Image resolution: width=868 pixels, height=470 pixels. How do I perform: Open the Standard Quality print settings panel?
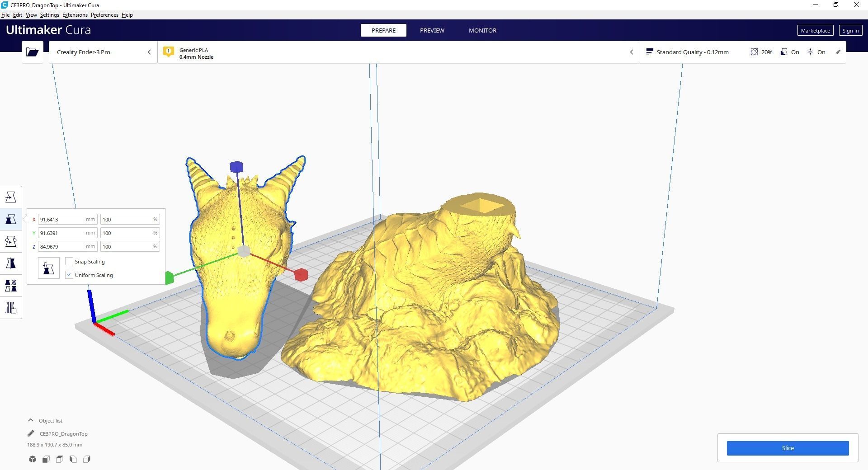point(743,52)
